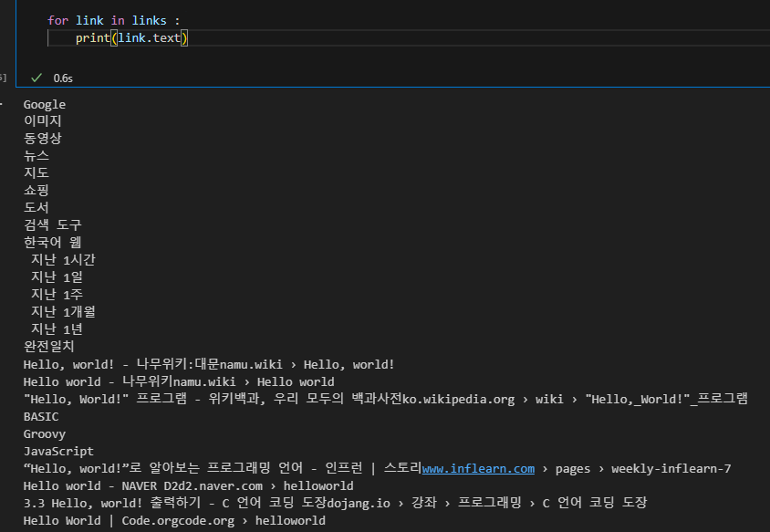This screenshot has height=532, width=770.
Task: Select the '지난 1년' output line
Action: [x=57, y=329]
